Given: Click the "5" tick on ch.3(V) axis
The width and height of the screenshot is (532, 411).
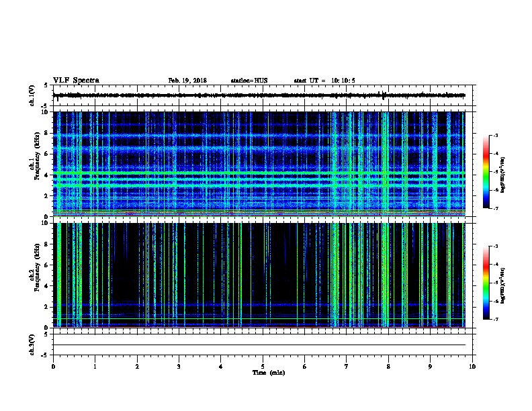Looking at the screenshot, I should click(x=46, y=334).
